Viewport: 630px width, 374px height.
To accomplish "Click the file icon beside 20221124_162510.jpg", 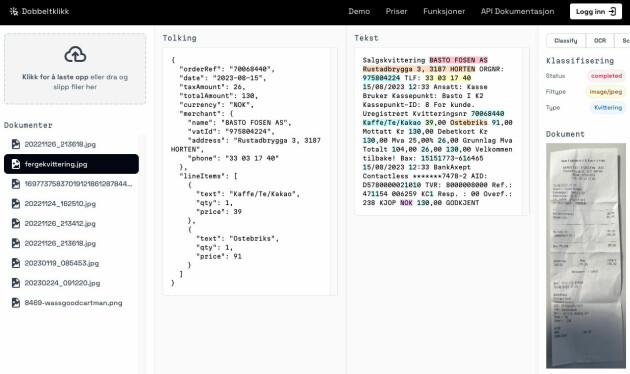I will (16, 204).
